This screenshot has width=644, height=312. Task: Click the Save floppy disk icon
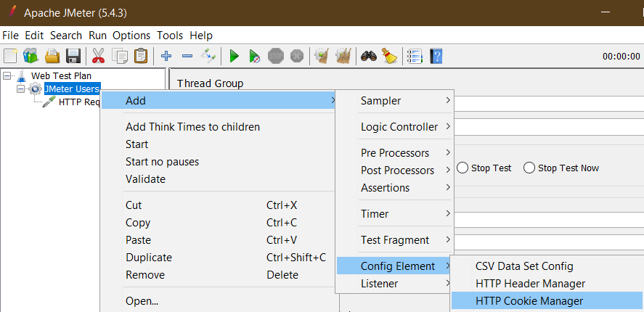pos(73,55)
